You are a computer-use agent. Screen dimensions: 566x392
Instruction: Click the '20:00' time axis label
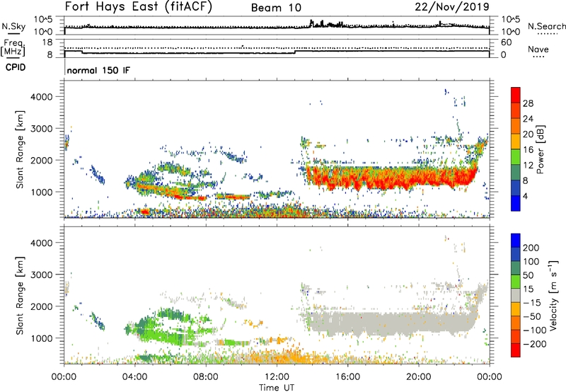pos(419,377)
